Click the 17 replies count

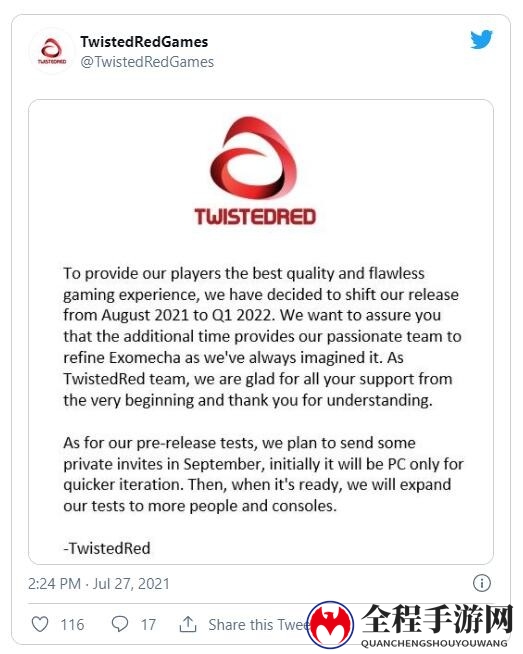148,625
